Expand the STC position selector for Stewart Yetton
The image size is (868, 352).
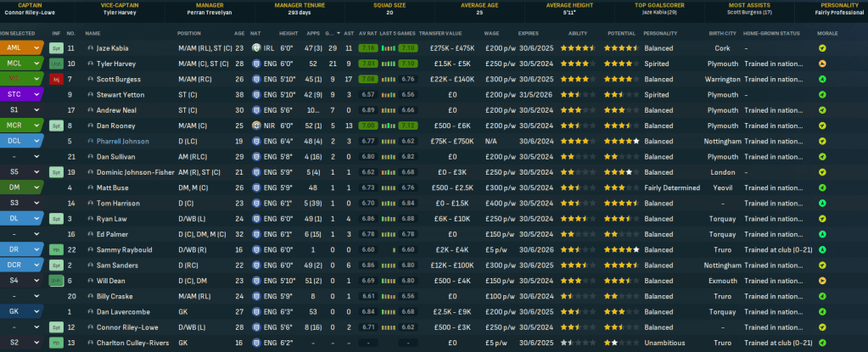[36, 94]
